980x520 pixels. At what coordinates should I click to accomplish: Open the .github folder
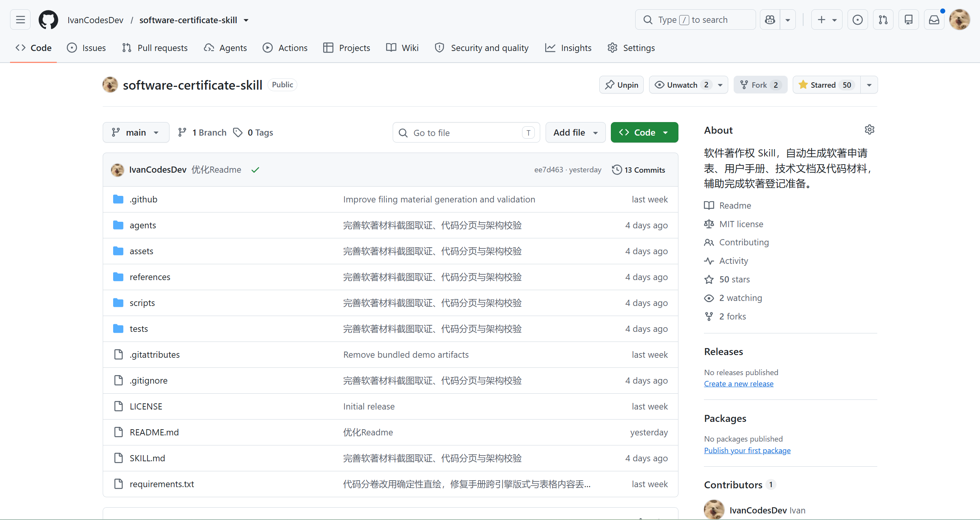click(144, 199)
